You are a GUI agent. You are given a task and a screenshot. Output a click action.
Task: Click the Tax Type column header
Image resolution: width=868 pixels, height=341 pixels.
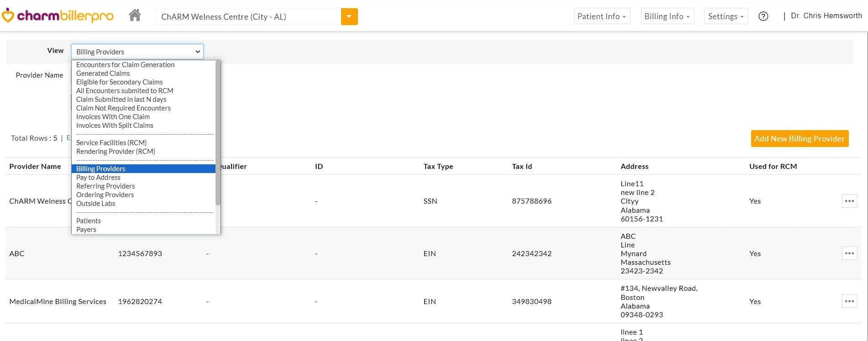click(x=438, y=167)
